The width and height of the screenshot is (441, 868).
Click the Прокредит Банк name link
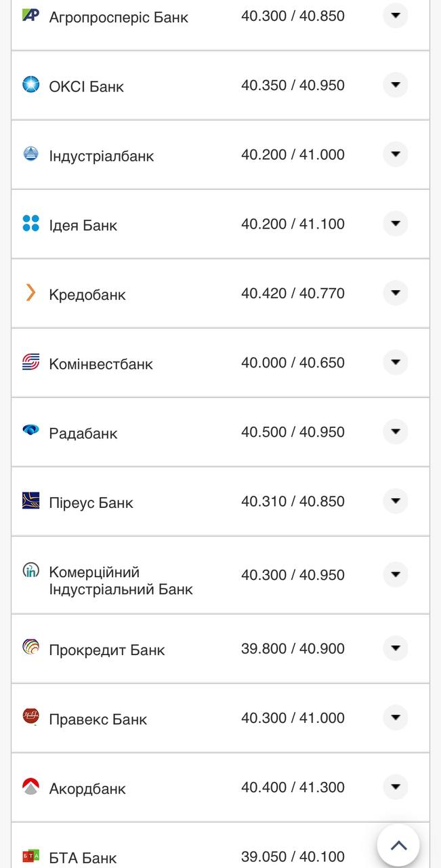(106, 649)
